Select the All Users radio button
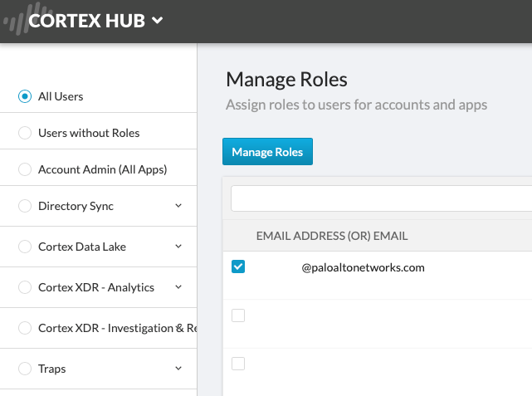532x396 pixels. 25,96
